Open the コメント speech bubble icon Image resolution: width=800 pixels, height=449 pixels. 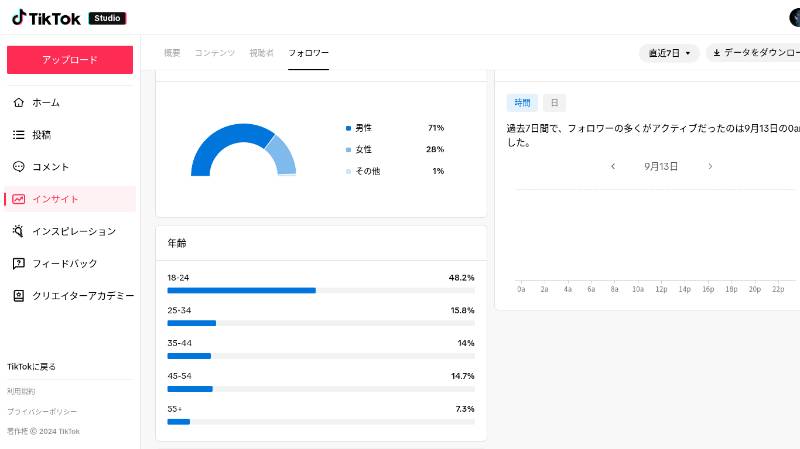[x=18, y=167]
